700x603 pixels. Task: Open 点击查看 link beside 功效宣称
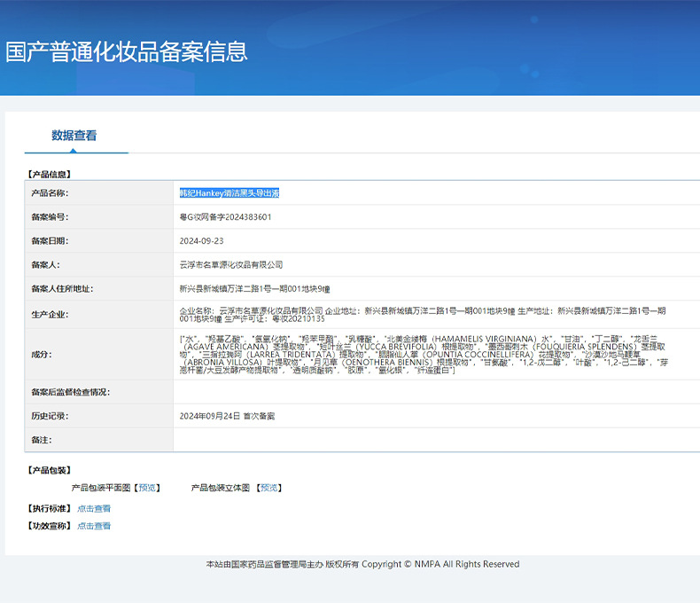pyautogui.click(x=94, y=526)
